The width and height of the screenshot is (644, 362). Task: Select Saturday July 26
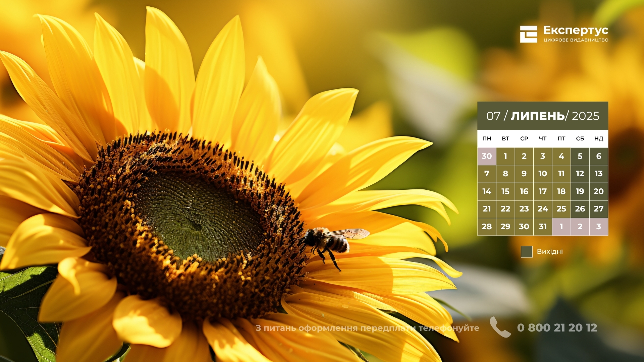pyautogui.click(x=580, y=209)
